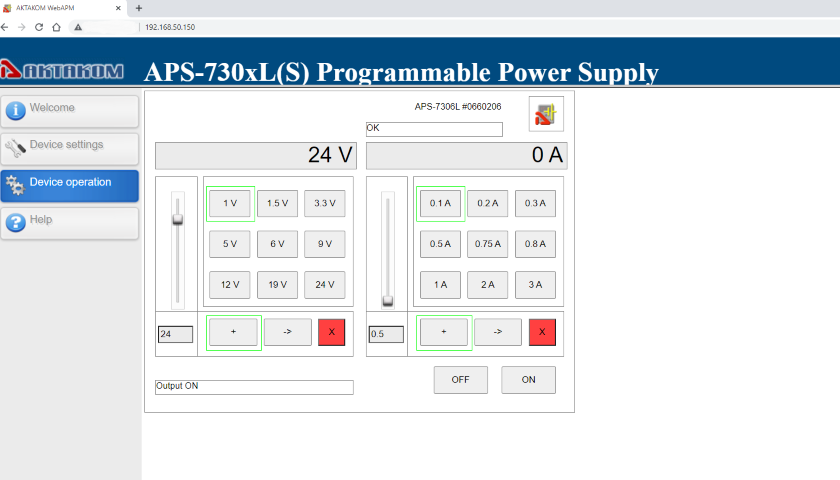Viewport: 840px width, 480px height.
Task: Reload the browser page
Action: pos(39,27)
